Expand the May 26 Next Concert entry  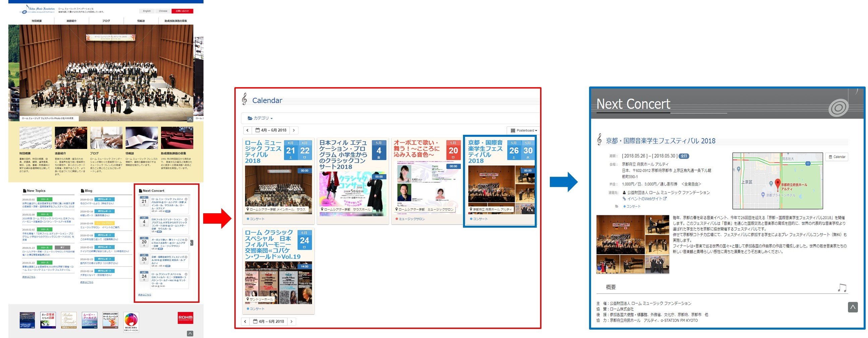point(186,257)
